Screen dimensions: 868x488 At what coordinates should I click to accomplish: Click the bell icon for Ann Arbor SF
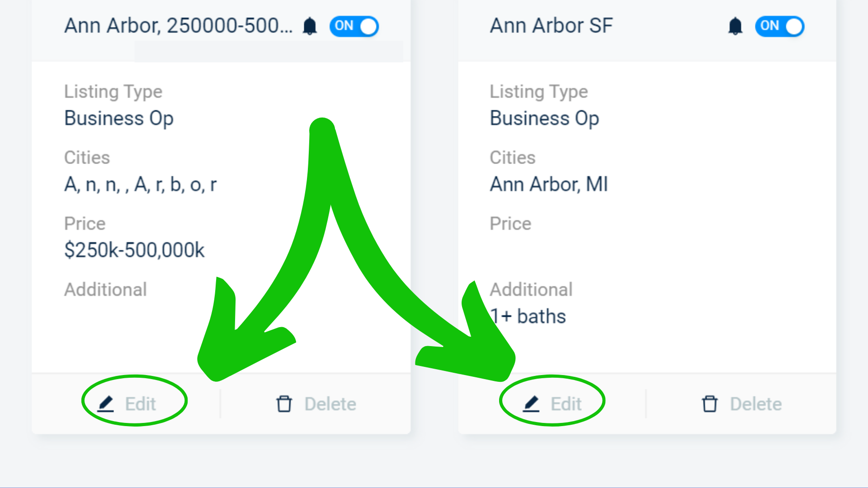[x=735, y=26]
